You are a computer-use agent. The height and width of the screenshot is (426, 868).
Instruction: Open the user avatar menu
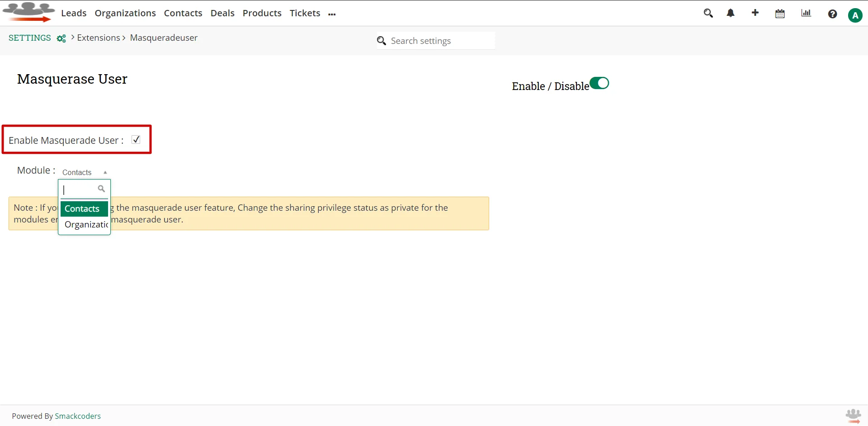(x=855, y=14)
